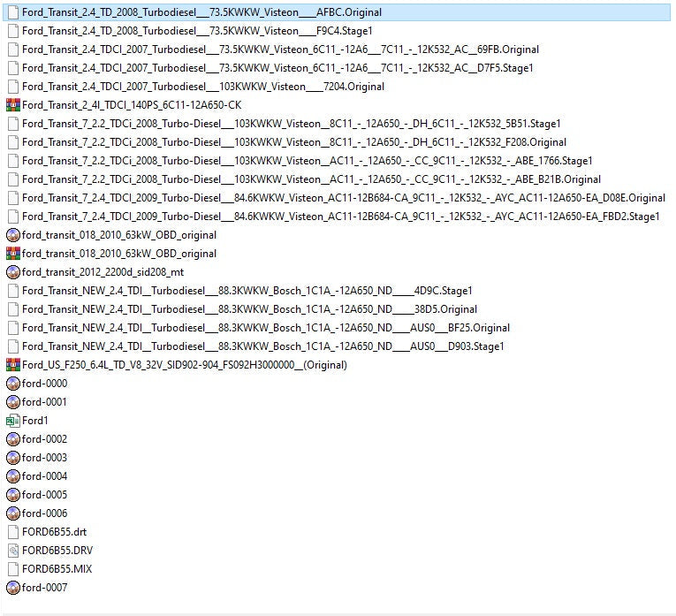Select the FORD6B55.drt file
676x616 pixels.
[54, 532]
